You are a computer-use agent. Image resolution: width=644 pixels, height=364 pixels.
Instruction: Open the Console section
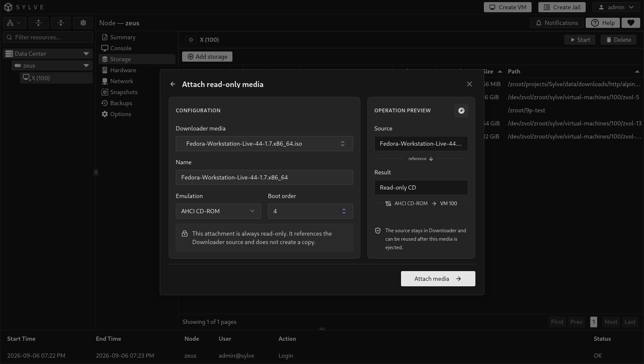[x=137, y=48]
